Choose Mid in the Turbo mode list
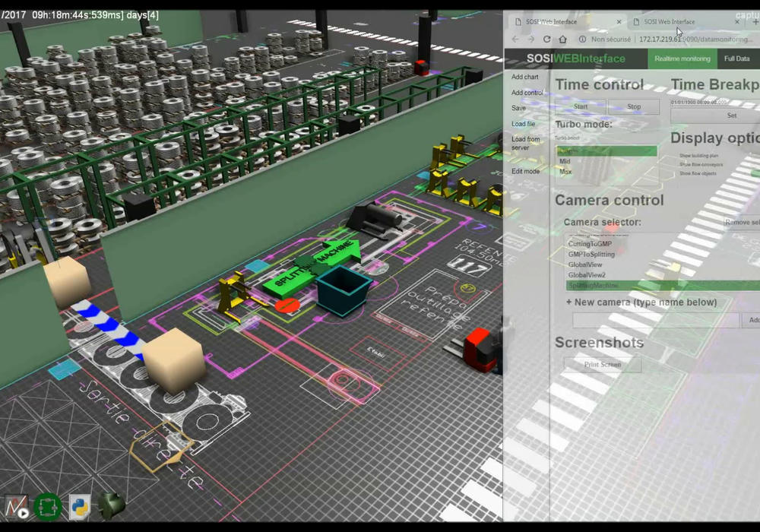Screen dimensions: 760x532 (565, 161)
